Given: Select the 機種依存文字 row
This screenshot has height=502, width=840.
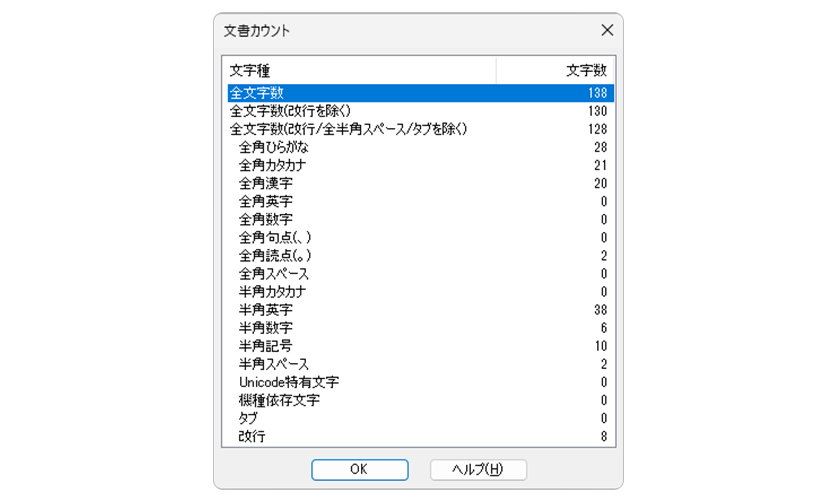Looking at the screenshot, I should pos(421,400).
